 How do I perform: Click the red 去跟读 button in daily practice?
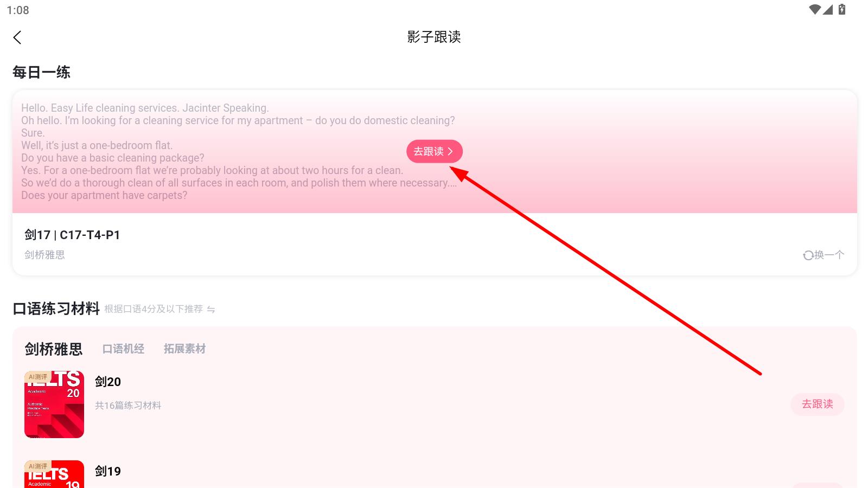coord(434,151)
